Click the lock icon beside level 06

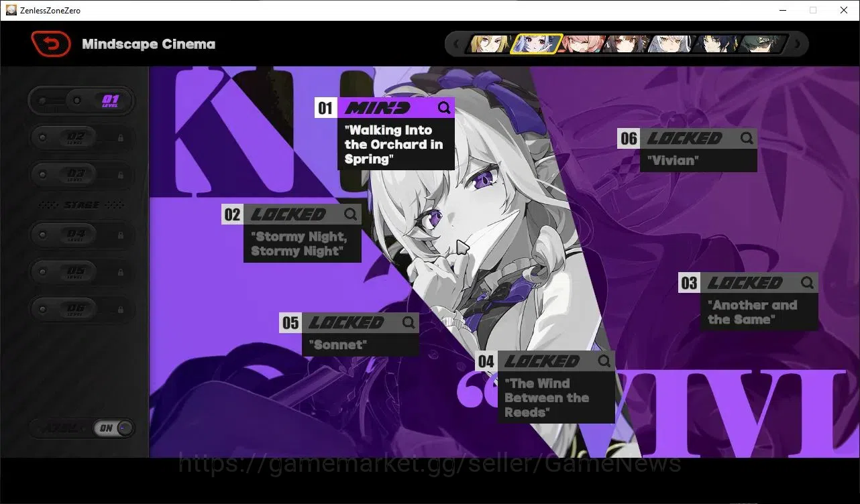(121, 310)
